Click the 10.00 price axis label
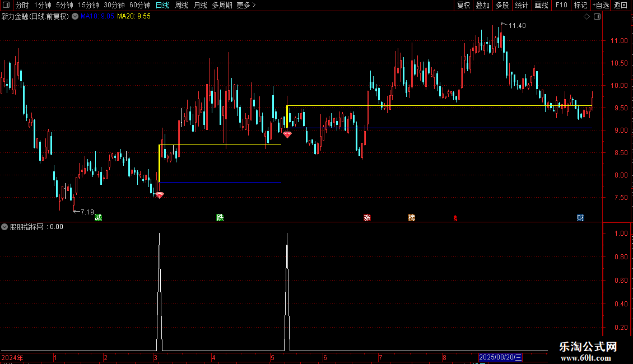 coord(619,86)
